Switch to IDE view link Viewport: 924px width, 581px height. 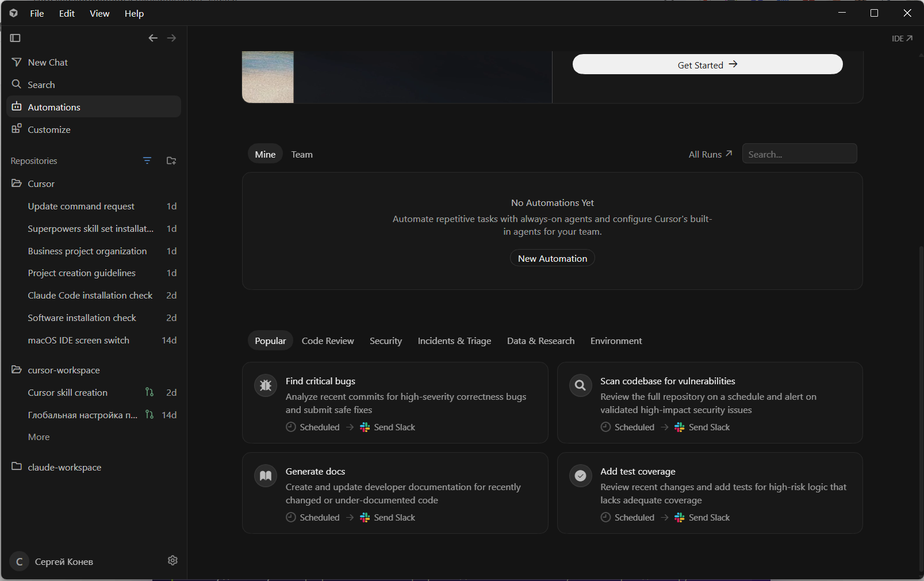[902, 39]
